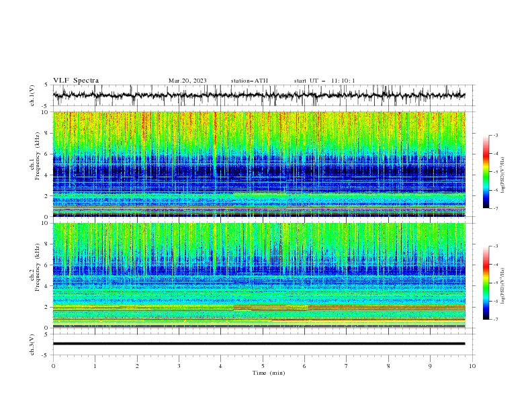Click the time axis tick label "1"
This screenshot has height=411, width=532.
pyautogui.click(x=95, y=366)
